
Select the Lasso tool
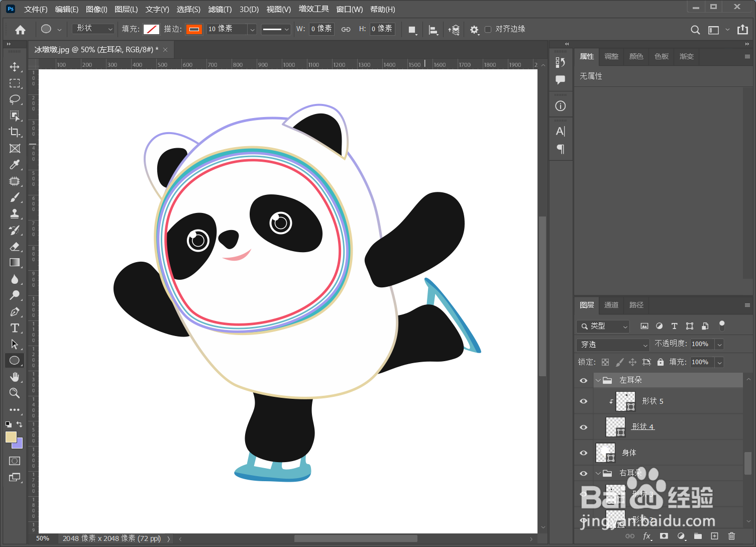pos(15,99)
